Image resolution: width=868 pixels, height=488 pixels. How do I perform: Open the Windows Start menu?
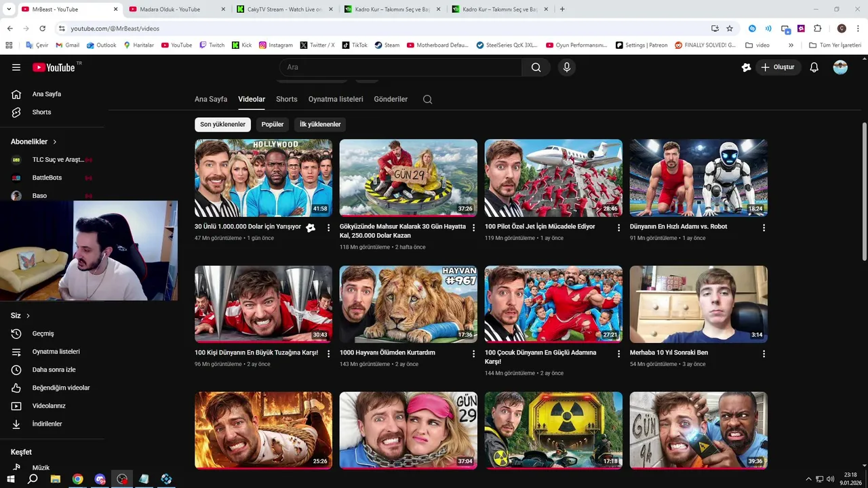[x=11, y=479]
